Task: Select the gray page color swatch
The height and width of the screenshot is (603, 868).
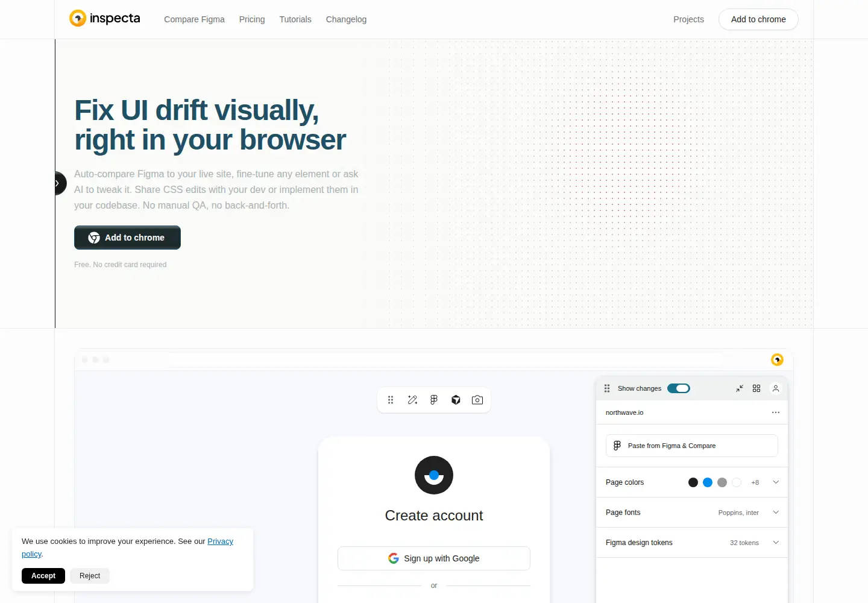Action: (722, 482)
